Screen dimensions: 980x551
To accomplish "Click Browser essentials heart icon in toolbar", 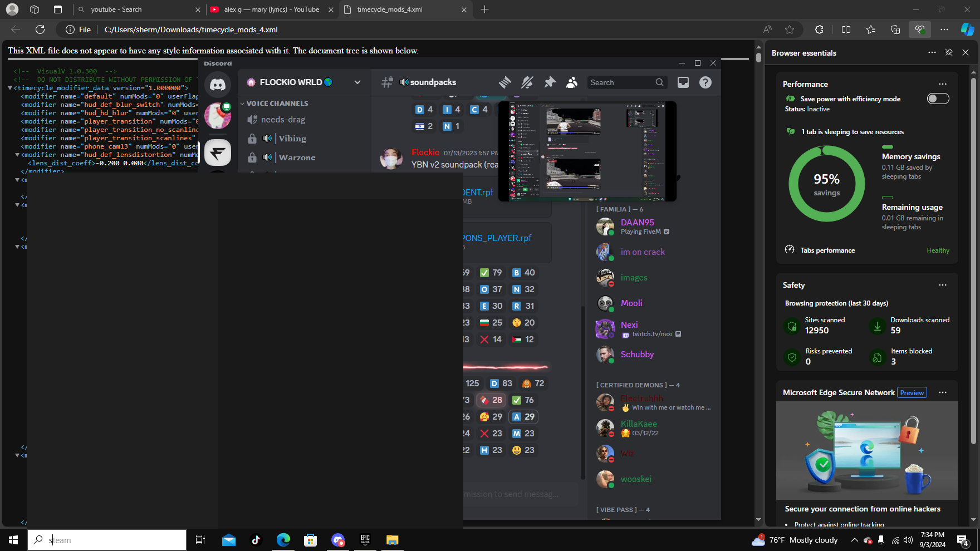I will pos(919,29).
